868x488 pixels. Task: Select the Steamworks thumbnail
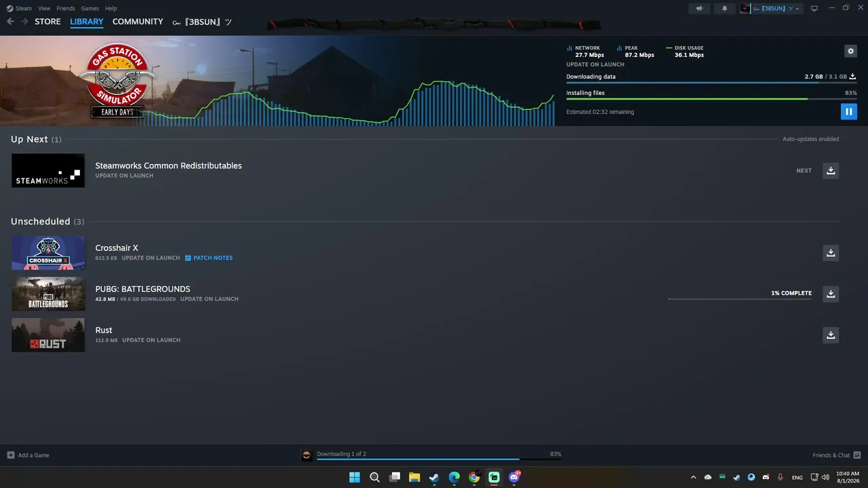[x=48, y=171]
